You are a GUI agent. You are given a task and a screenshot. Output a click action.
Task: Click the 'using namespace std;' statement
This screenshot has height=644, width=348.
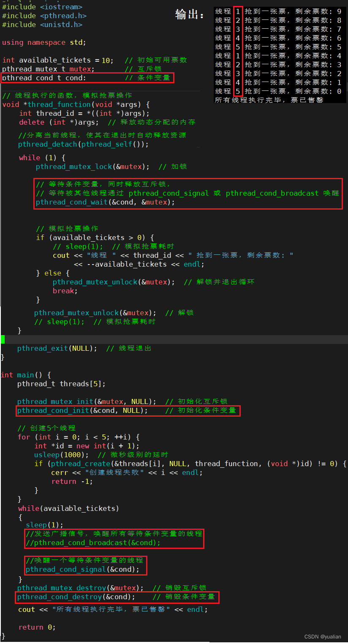tap(44, 42)
